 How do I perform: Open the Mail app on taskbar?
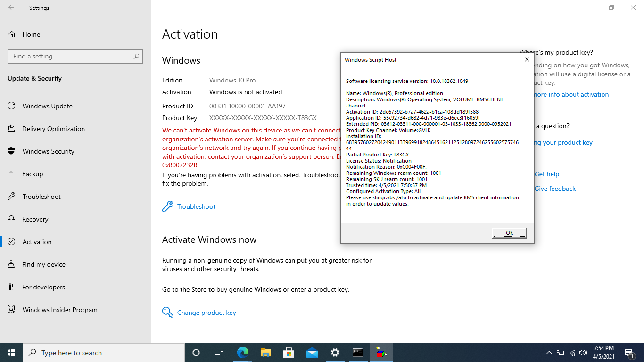[x=312, y=353]
